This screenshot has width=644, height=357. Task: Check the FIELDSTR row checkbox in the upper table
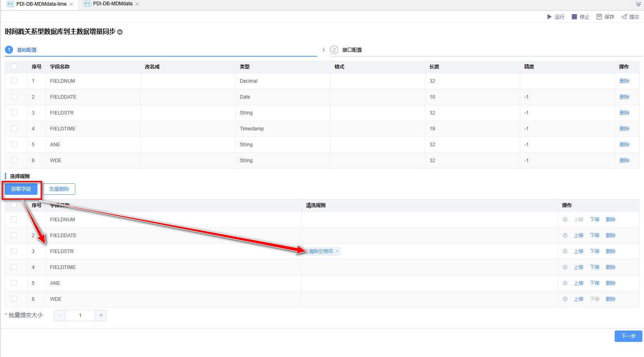pyautogui.click(x=14, y=112)
